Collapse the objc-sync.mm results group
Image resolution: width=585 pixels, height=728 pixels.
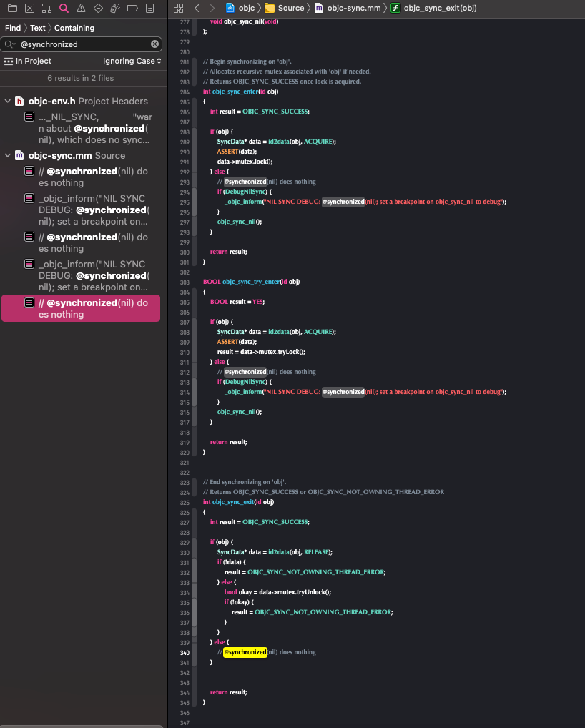[7, 155]
